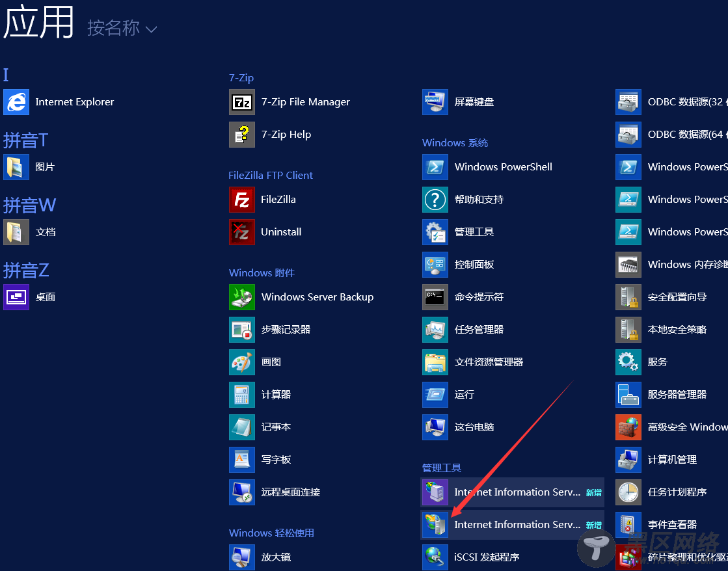Viewport: 728px width, 571px height.
Task: Click the Windows 轻松使用 group header
Action: pos(271,533)
